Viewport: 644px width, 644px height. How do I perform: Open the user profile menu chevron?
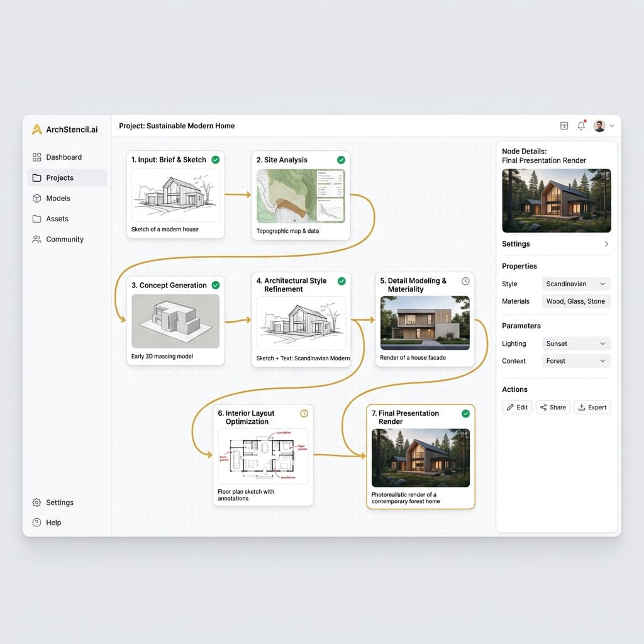tap(613, 125)
